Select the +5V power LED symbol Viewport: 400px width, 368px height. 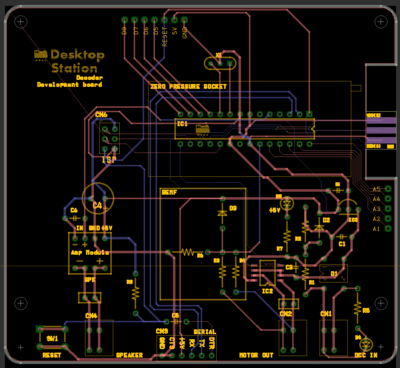287,203
